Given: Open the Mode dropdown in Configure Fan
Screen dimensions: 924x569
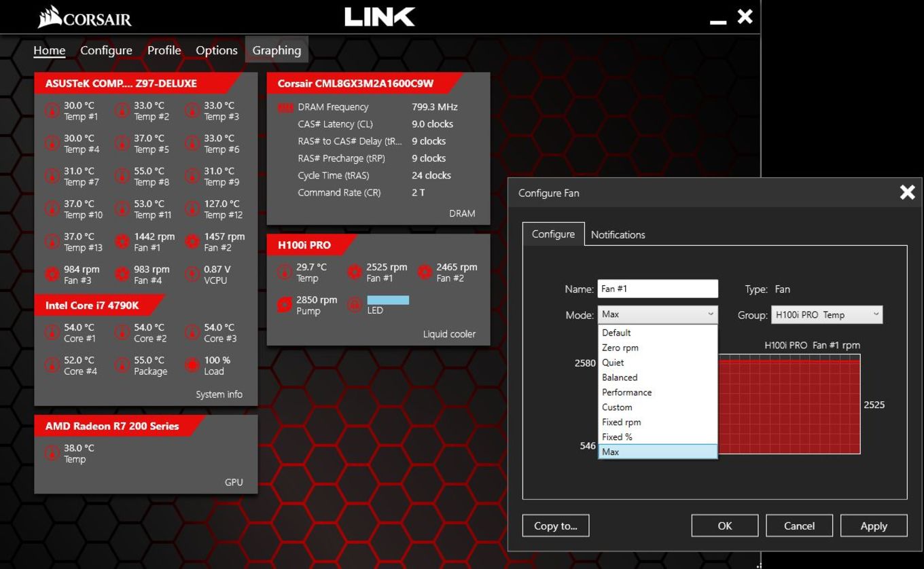Looking at the screenshot, I should (x=658, y=314).
